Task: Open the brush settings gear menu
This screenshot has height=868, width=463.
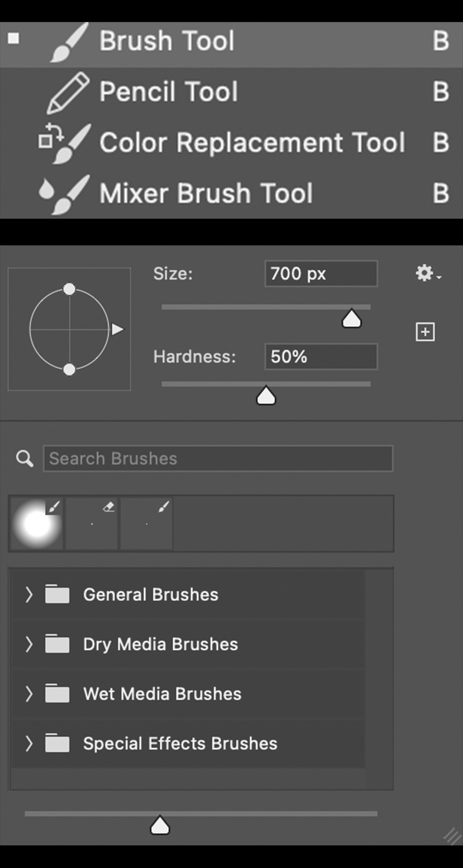Action: (428, 273)
